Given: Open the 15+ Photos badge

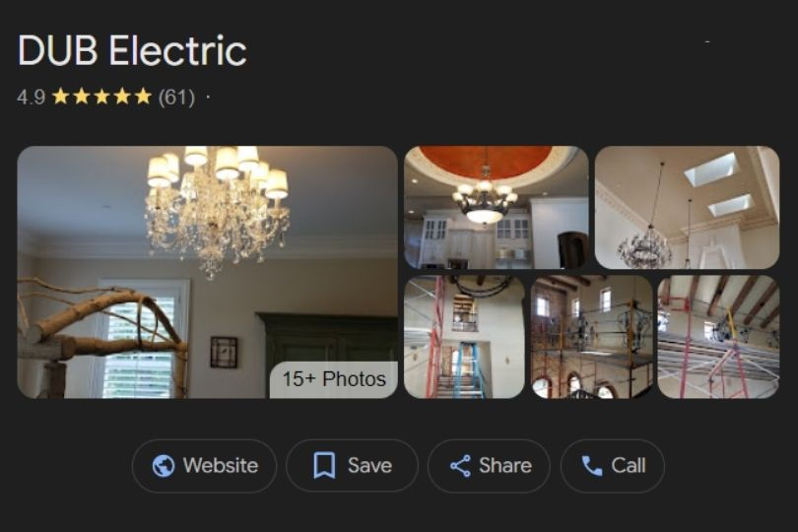Looking at the screenshot, I should (334, 379).
